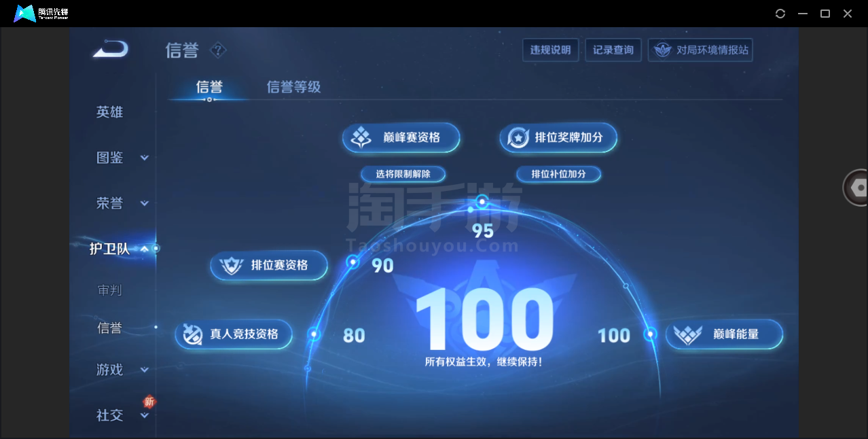The image size is (868, 439).
Task: Click the 90 node on the arc
Action: pyautogui.click(x=352, y=262)
